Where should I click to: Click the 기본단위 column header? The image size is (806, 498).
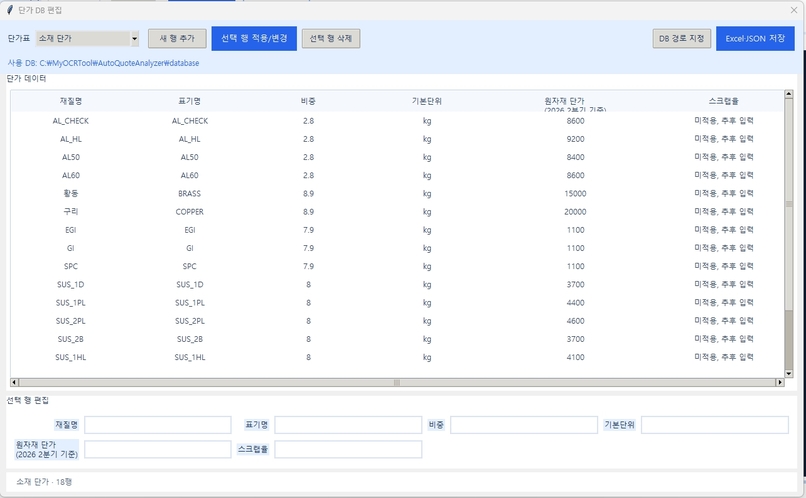point(427,101)
